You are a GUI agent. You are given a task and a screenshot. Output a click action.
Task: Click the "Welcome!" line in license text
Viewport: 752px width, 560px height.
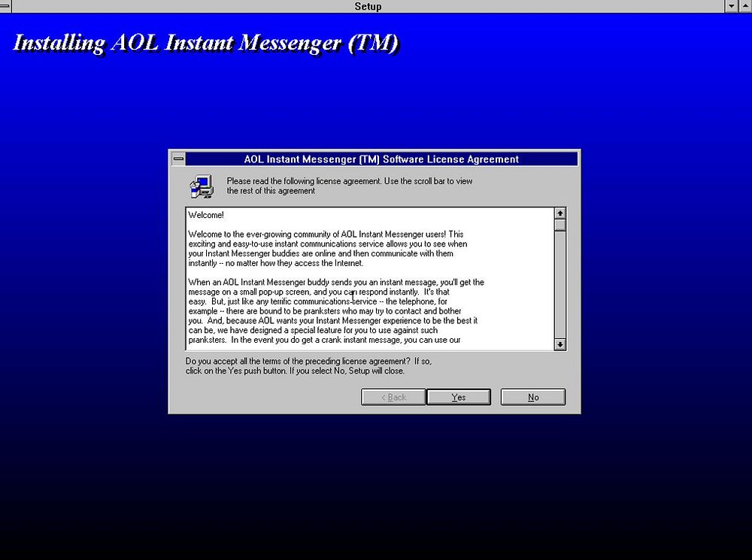[206, 215]
